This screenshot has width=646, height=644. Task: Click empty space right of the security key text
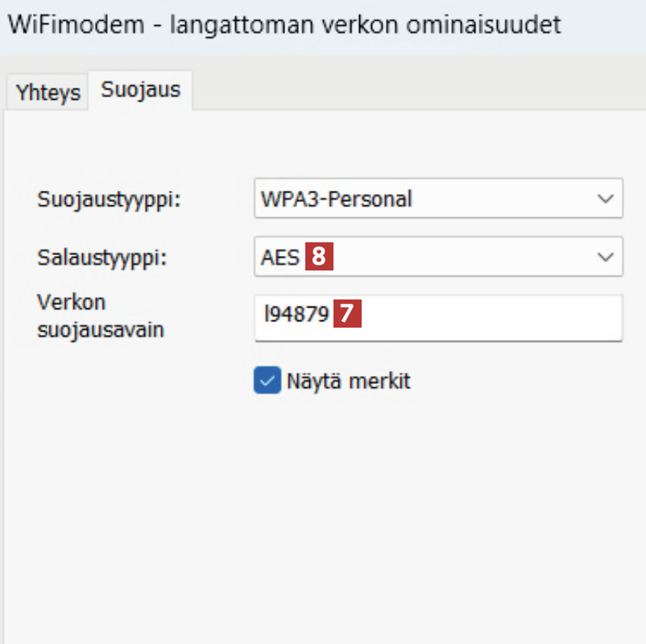491,316
